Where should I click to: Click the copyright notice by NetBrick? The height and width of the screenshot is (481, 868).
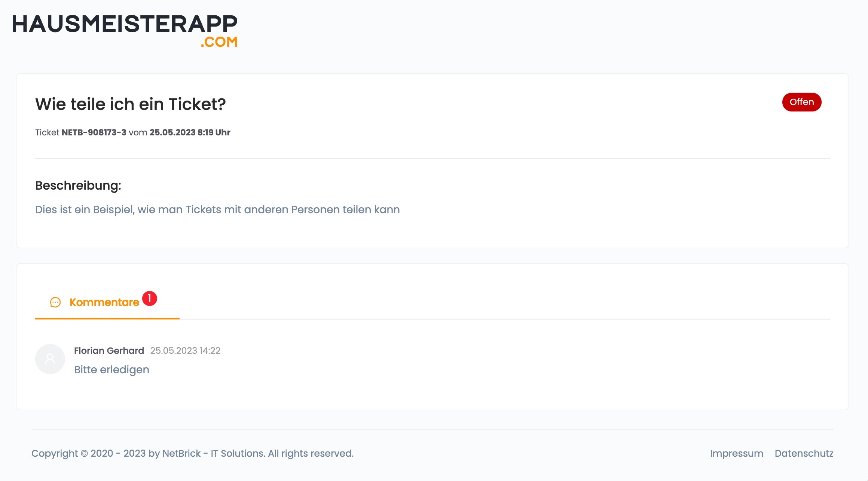click(192, 453)
